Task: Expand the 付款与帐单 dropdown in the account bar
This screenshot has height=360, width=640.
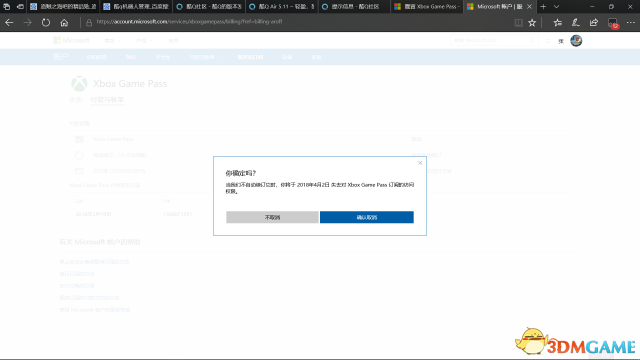Action: 204,57
